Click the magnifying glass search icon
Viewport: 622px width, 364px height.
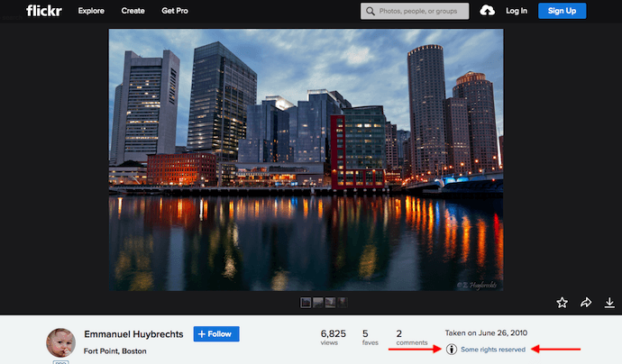click(370, 11)
